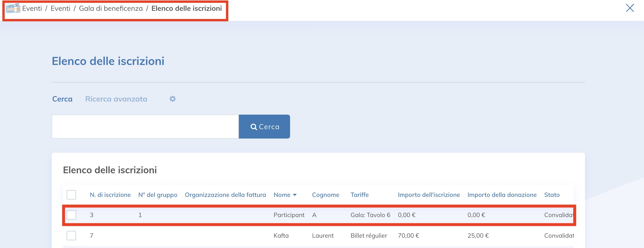Select the checkbox for registration 7
This screenshot has height=248, width=644.
click(71, 236)
